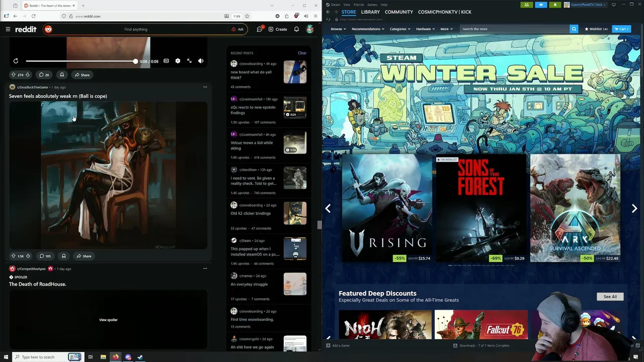Downvote the Seven post with 1.5K votes
Image resolution: width=644 pixels, height=362 pixels.
[x=28, y=256]
